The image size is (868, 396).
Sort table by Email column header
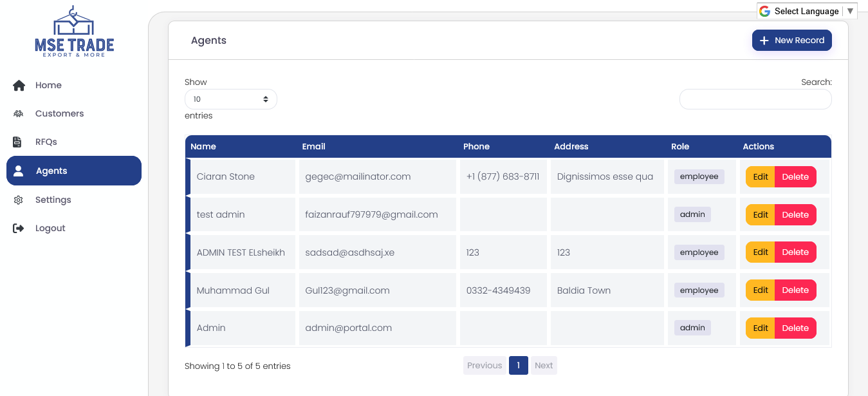(x=313, y=146)
